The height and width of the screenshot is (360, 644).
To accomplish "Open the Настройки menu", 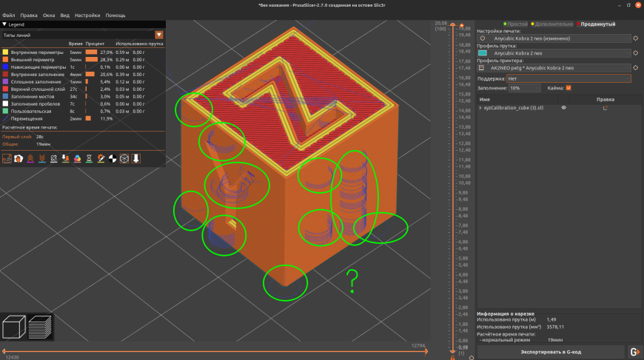I will (x=87, y=15).
